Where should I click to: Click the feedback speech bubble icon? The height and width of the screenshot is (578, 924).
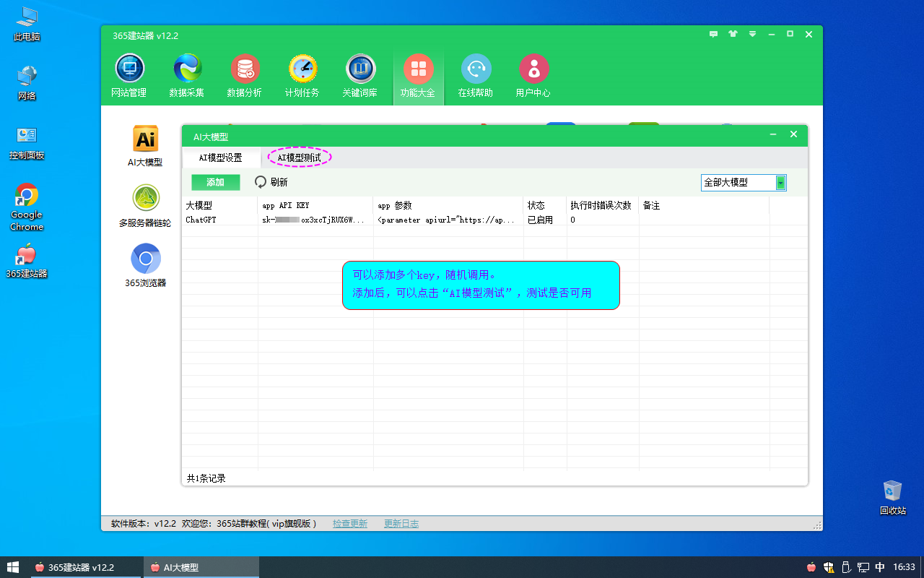(x=714, y=34)
